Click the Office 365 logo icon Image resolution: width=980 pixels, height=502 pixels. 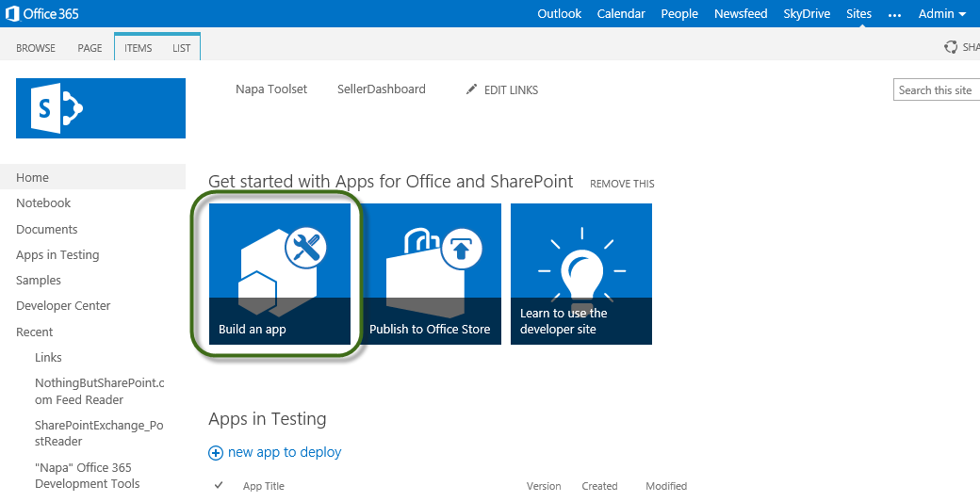[12, 13]
